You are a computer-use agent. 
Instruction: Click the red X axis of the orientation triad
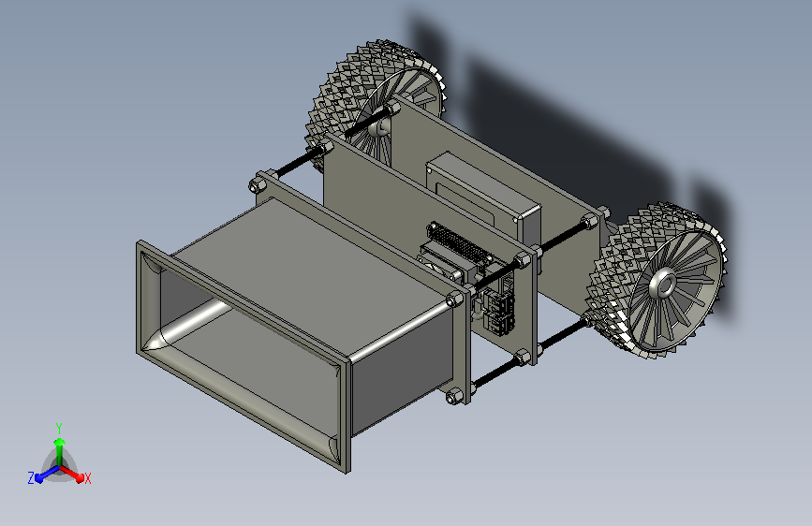tap(74, 475)
